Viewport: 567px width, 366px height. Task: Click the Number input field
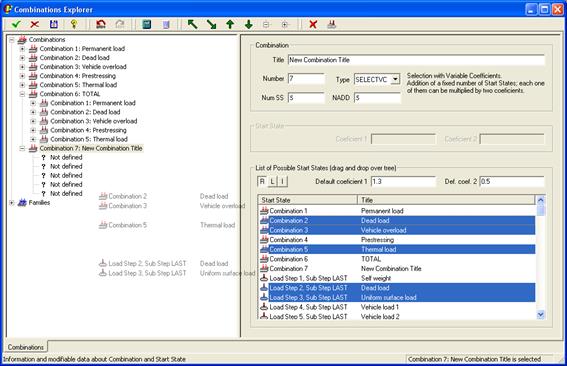(306, 78)
